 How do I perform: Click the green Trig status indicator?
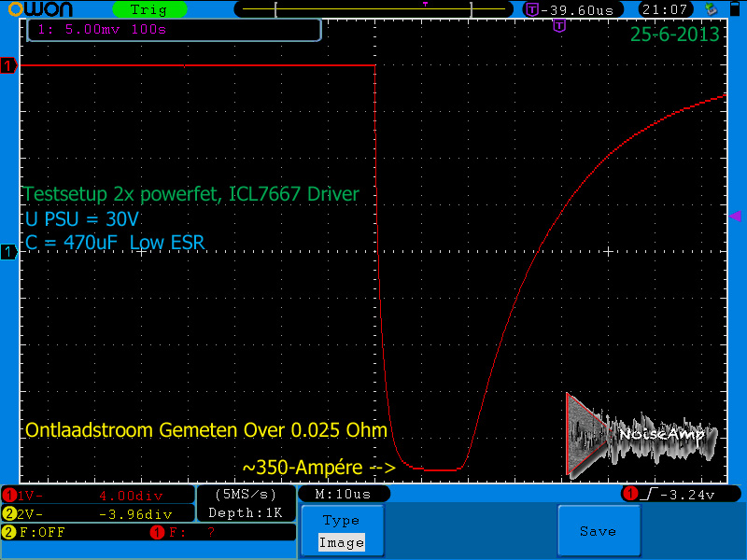tap(149, 9)
